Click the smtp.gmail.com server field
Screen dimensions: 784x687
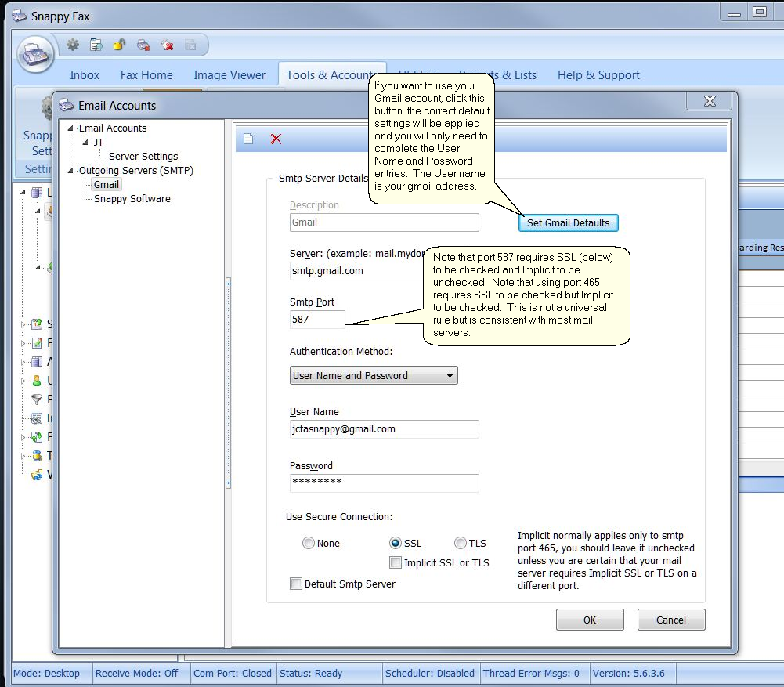356,271
